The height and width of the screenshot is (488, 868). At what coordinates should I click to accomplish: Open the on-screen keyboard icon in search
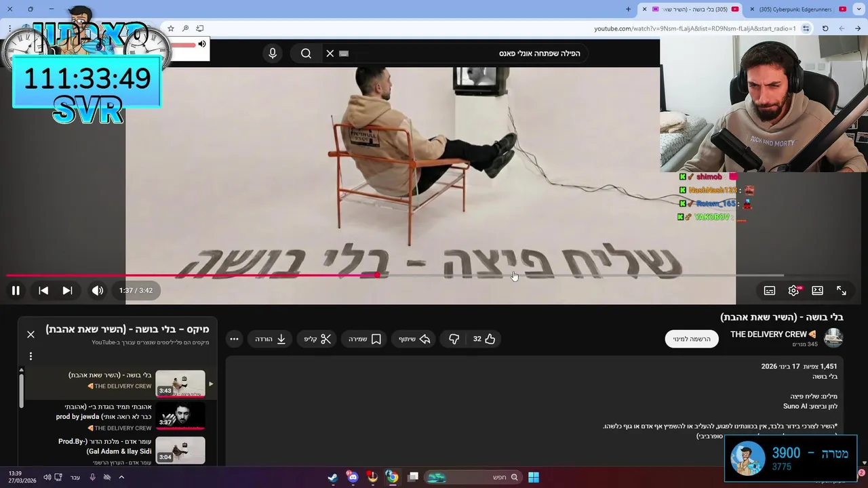pos(344,54)
